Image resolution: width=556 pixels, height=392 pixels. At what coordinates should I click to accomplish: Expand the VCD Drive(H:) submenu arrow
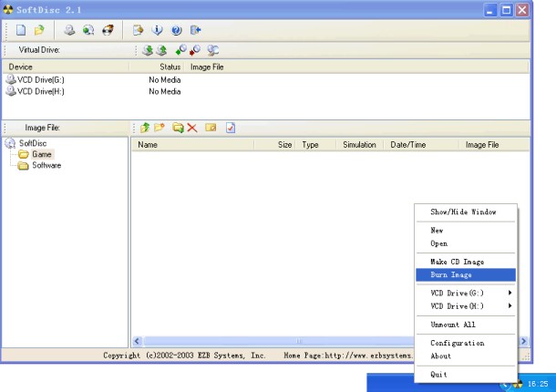(x=510, y=305)
